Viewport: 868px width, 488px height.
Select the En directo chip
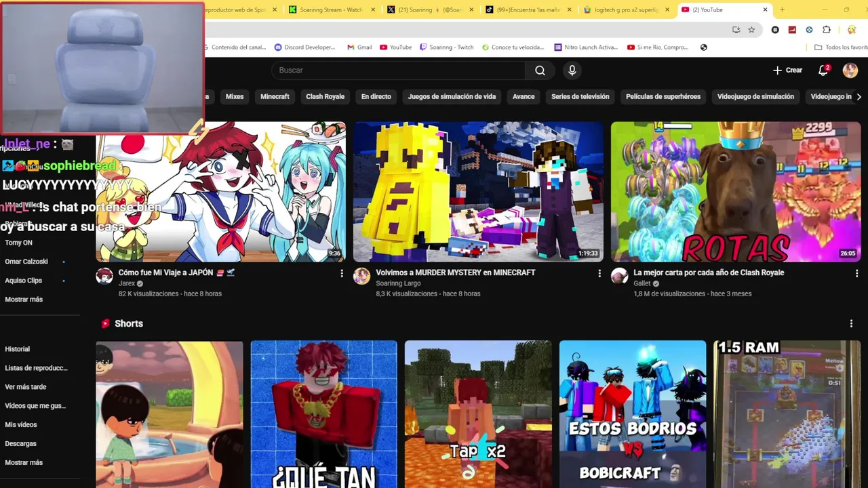pos(376,97)
